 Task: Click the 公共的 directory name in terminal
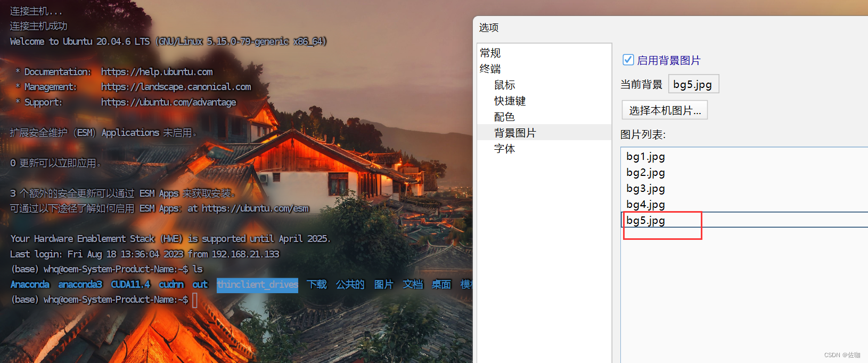point(350,285)
